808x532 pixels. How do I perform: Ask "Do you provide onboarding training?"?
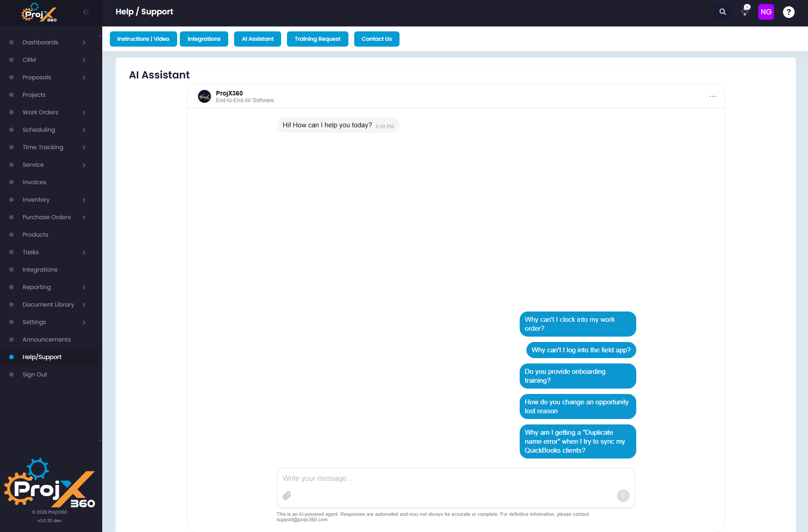click(578, 376)
